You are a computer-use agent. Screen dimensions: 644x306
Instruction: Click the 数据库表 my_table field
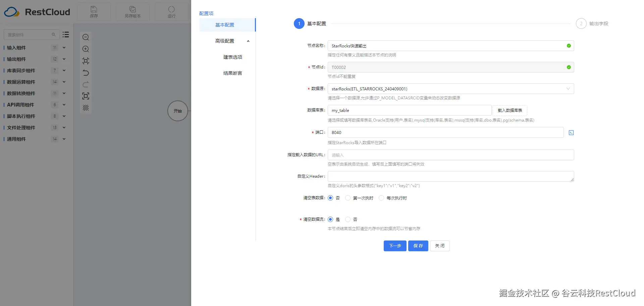point(410,111)
